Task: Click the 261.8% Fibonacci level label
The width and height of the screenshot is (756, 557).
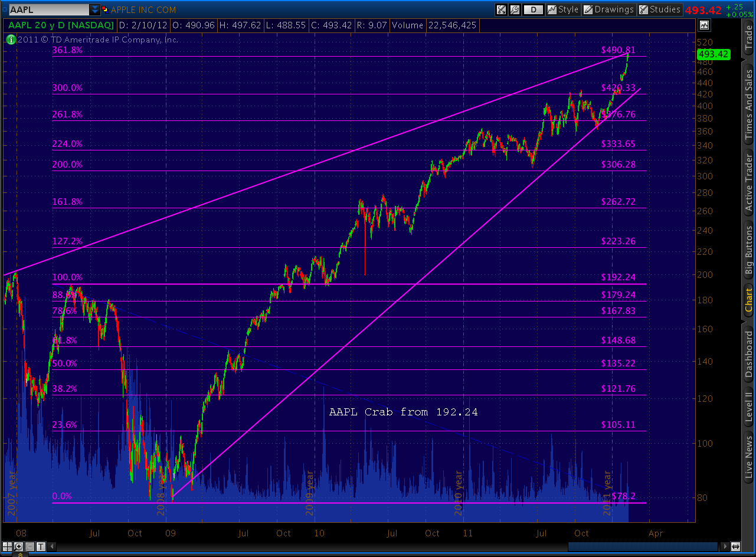Action: 67,114
